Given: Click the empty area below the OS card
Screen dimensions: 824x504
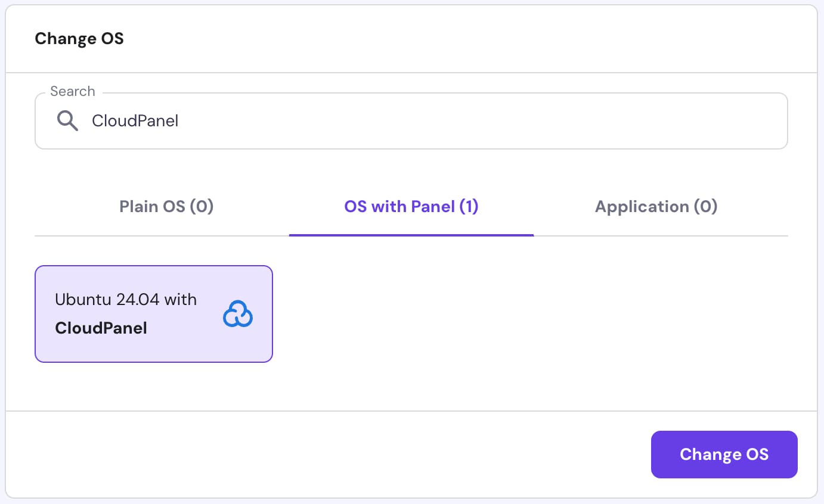Looking at the screenshot, I should [x=154, y=386].
